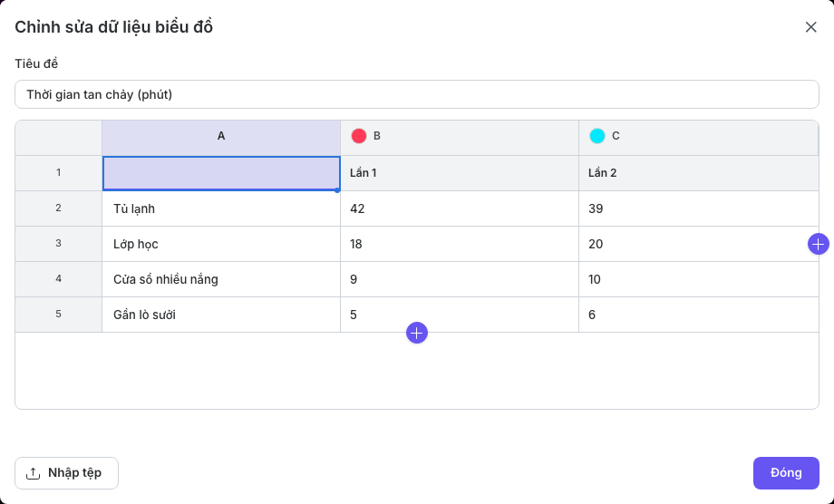
Task: Select column header A
Action: tap(221, 138)
